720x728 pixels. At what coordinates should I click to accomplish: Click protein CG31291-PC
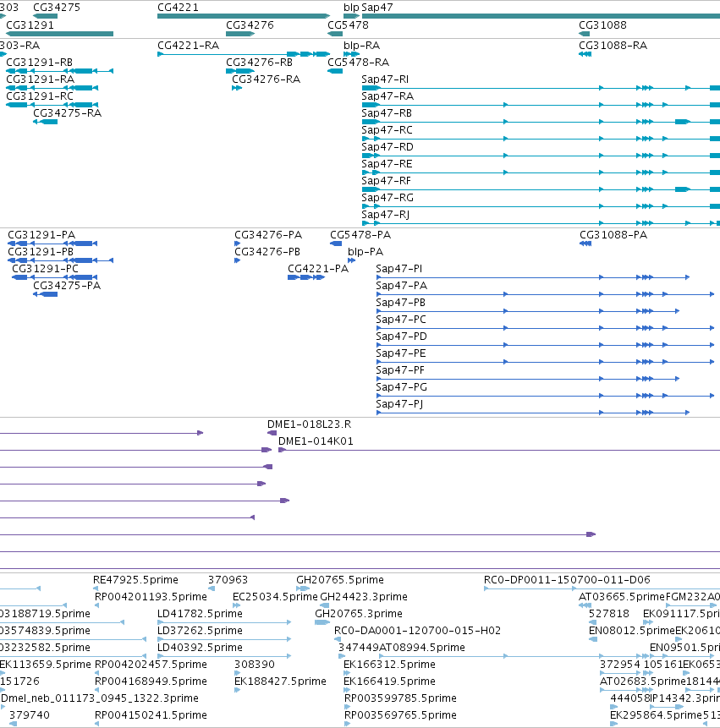[45, 269]
